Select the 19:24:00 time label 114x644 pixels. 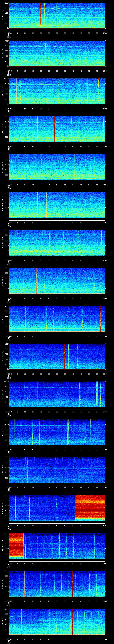9,336
